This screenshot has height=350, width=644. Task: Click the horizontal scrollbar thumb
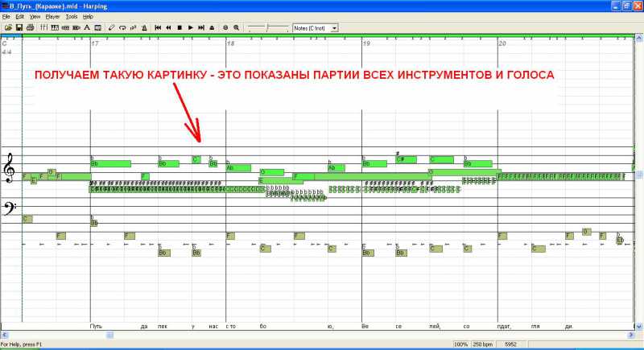[109, 335]
